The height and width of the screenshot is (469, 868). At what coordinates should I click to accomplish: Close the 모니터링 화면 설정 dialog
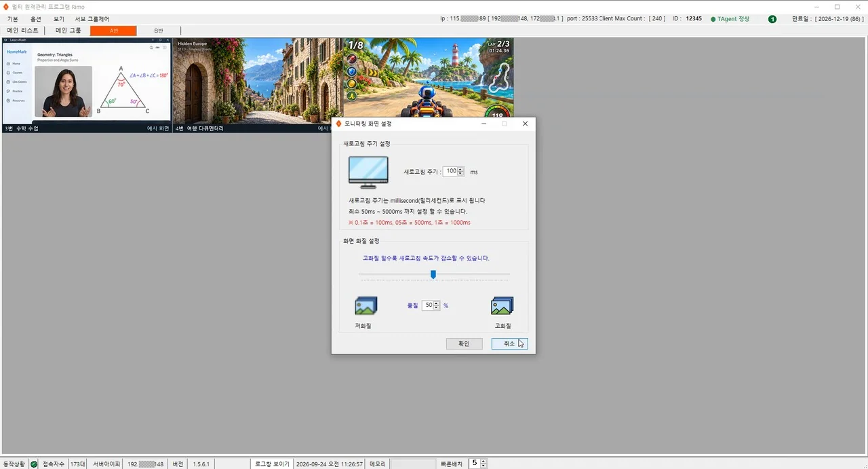click(x=525, y=124)
